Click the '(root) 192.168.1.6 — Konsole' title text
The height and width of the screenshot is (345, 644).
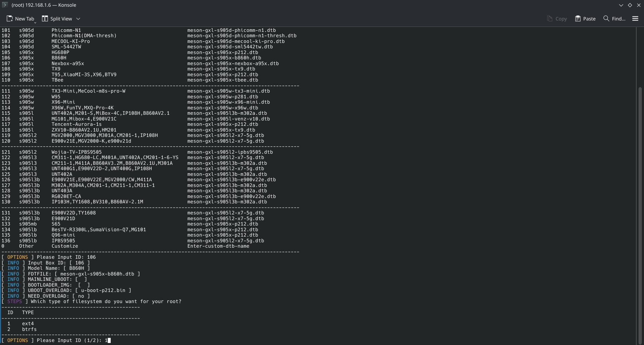click(44, 5)
